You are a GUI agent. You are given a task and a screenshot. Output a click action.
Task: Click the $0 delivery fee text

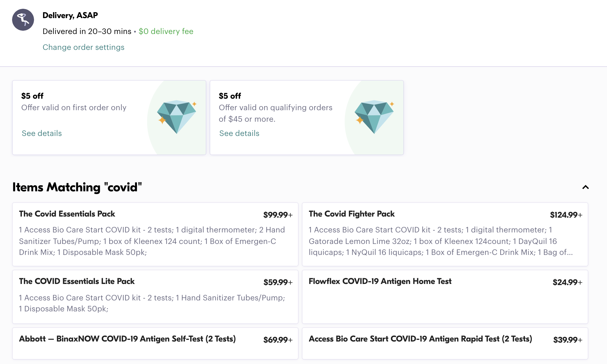(166, 31)
